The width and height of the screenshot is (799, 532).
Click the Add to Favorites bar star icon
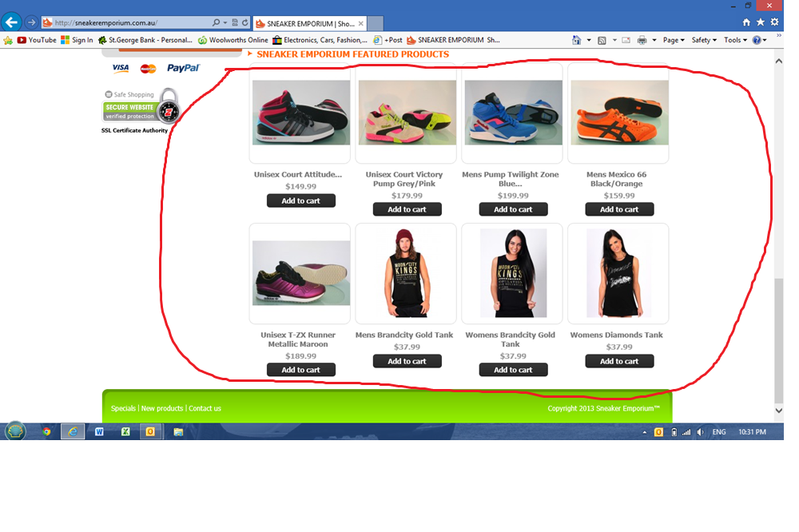pos(8,40)
